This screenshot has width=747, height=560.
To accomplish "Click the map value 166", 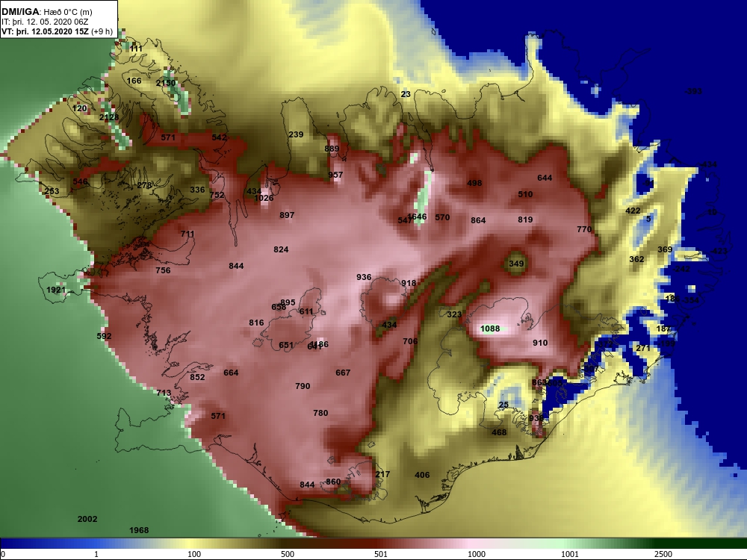I will point(134,81).
